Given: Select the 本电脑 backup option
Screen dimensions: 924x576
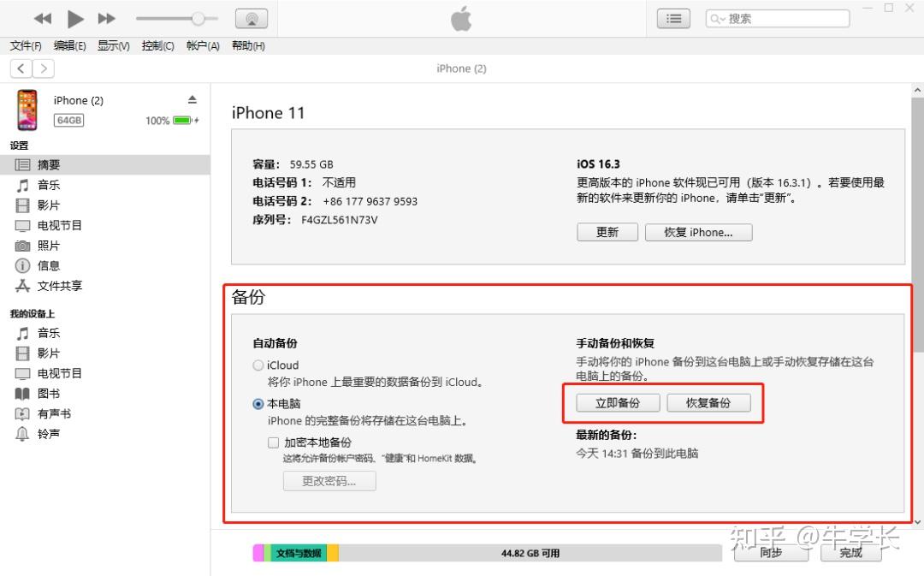Looking at the screenshot, I should (258, 403).
